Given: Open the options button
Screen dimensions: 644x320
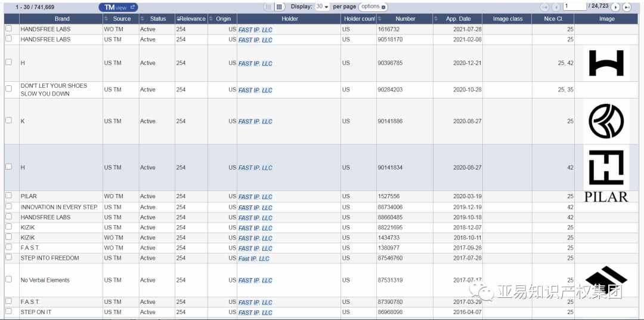Looking at the screenshot, I should click(x=373, y=7).
